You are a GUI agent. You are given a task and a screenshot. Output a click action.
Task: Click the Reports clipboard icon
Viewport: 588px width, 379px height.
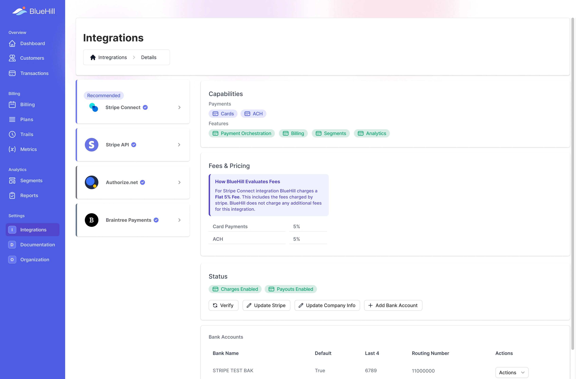12,195
